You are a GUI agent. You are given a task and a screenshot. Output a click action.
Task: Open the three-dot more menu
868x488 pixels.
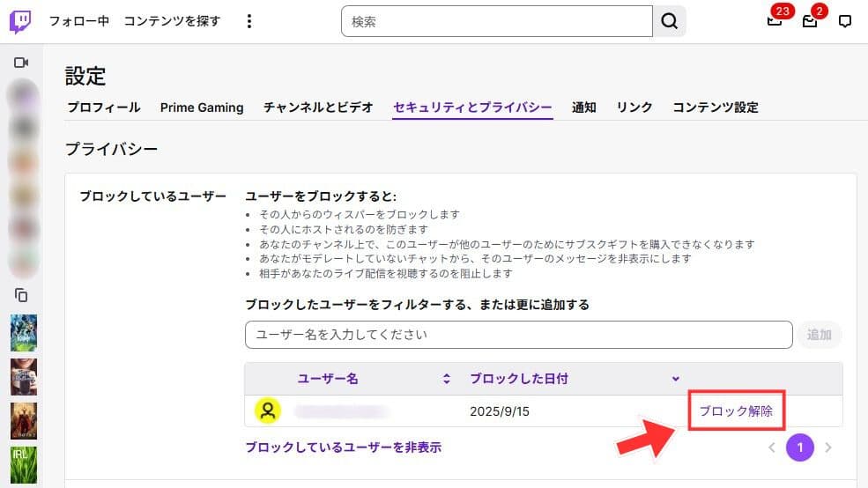249,21
